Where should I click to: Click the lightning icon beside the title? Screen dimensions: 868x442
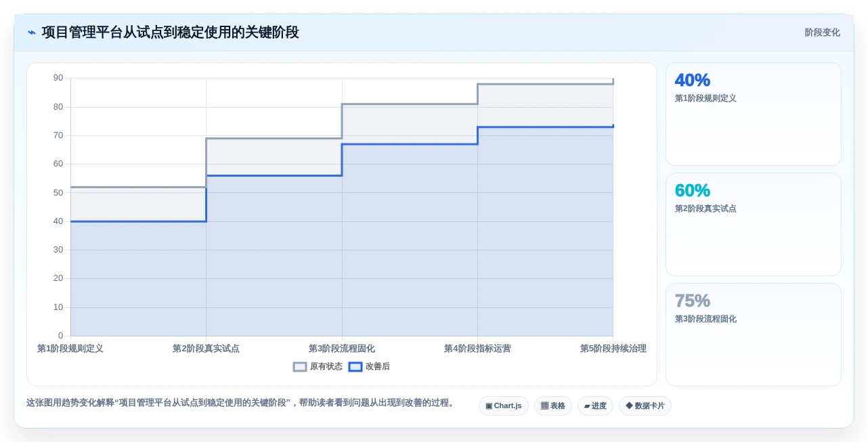pyautogui.click(x=32, y=32)
